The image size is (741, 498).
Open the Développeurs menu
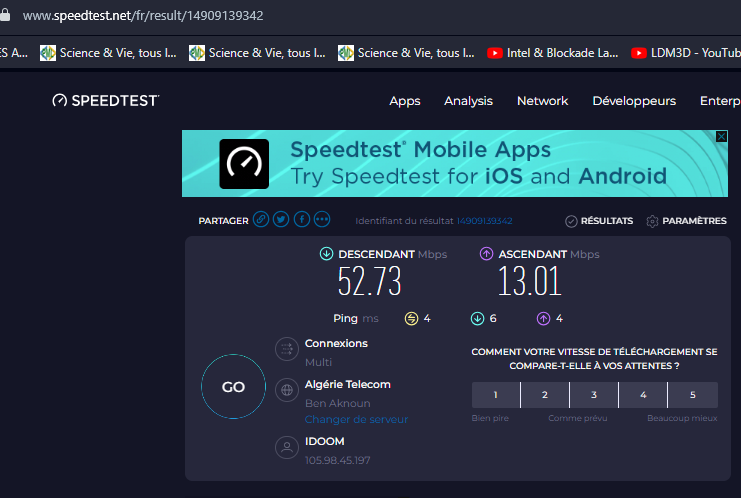click(634, 101)
